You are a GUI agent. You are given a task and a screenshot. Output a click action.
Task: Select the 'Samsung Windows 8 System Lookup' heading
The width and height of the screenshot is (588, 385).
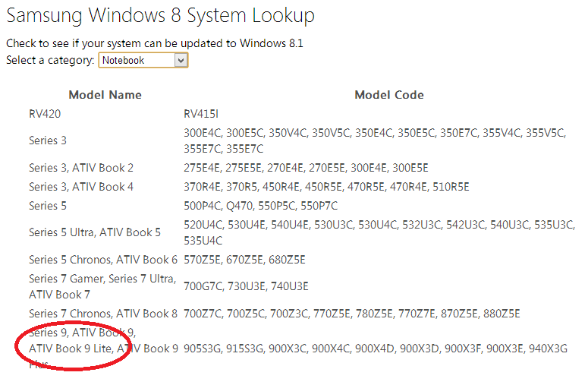pyautogui.click(x=161, y=16)
